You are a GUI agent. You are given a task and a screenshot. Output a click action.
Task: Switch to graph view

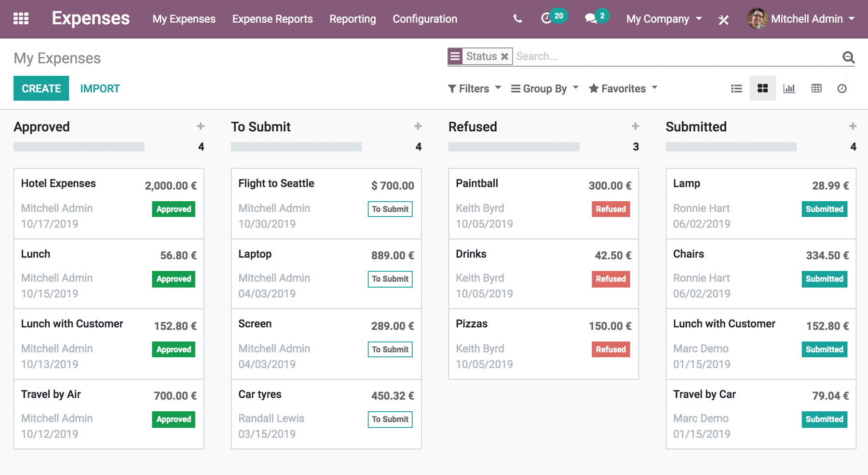tap(789, 88)
